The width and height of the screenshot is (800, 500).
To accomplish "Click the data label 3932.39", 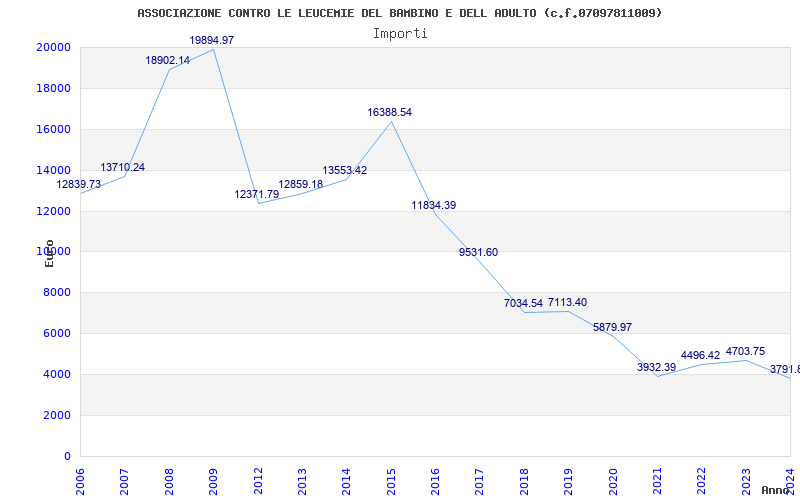I will tap(656, 367).
